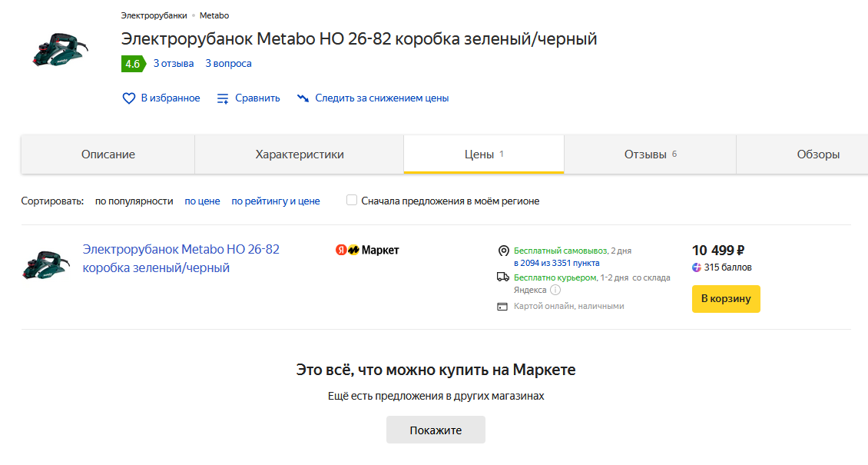Click the Яндекс Маркет shop logo
This screenshot has height=465, width=868.
click(x=367, y=251)
